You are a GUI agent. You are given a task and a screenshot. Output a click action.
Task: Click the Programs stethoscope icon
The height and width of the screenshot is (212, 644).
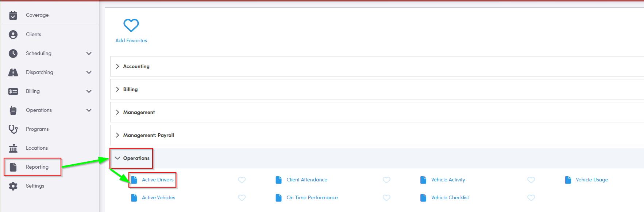coord(13,129)
